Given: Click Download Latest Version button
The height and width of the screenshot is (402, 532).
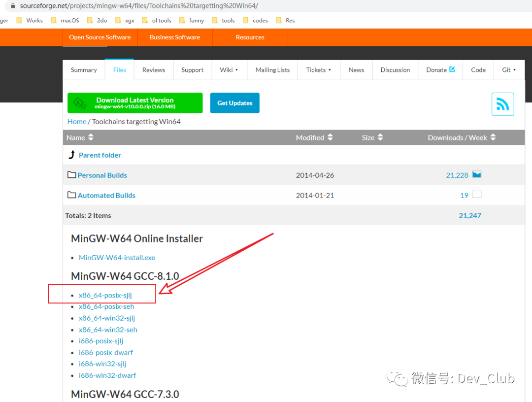Looking at the screenshot, I should pos(135,103).
